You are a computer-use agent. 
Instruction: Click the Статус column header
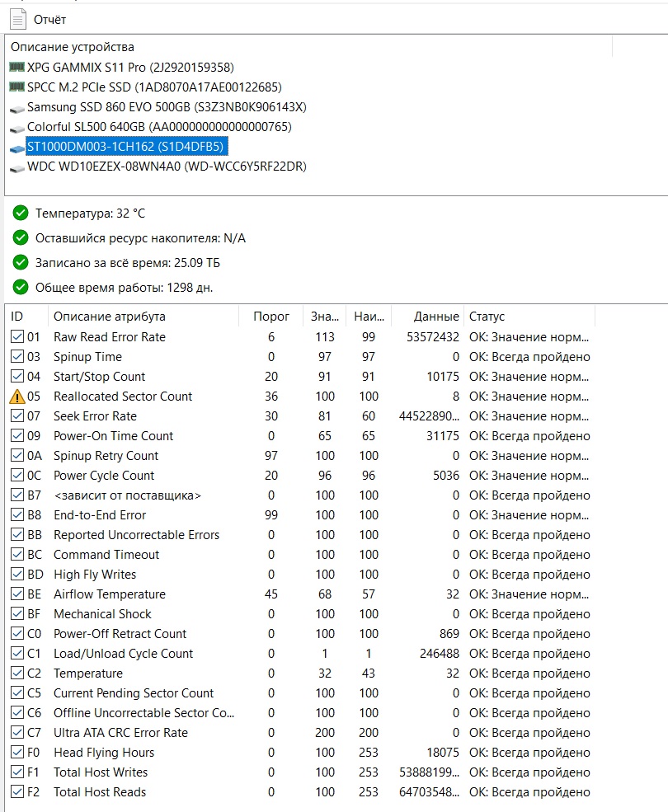(x=487, y=317)
